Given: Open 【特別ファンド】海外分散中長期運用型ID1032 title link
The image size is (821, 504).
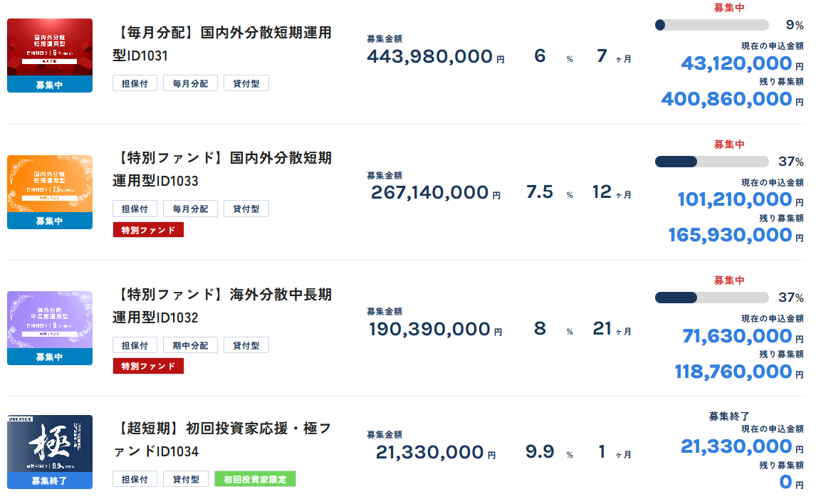Looking at the screenshot, I should click(x=221, y=305).
